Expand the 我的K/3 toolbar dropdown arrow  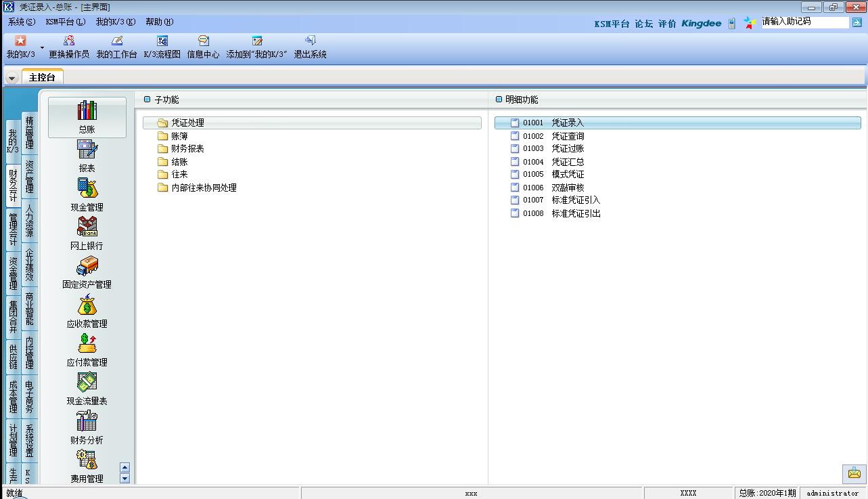(x=42, y=48)
